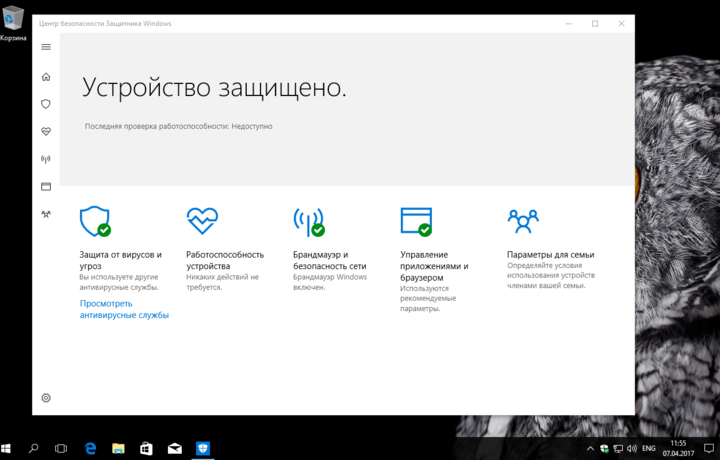Screen dimensions: 720x460
Task: Open family options icon in sidebar
Action: pos(46,214)
